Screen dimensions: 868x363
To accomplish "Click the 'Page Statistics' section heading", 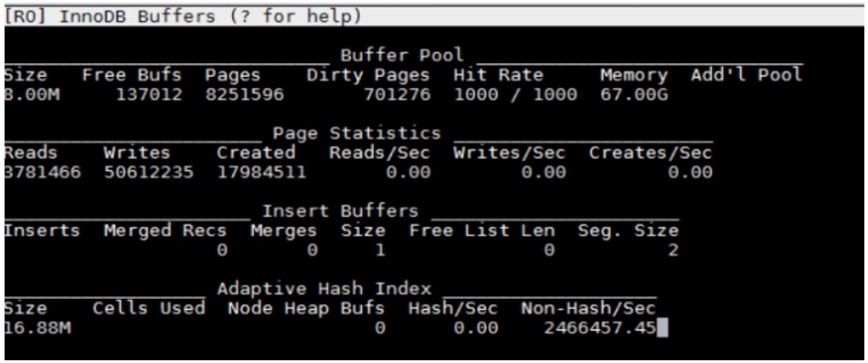I will (x=357, y=133).
